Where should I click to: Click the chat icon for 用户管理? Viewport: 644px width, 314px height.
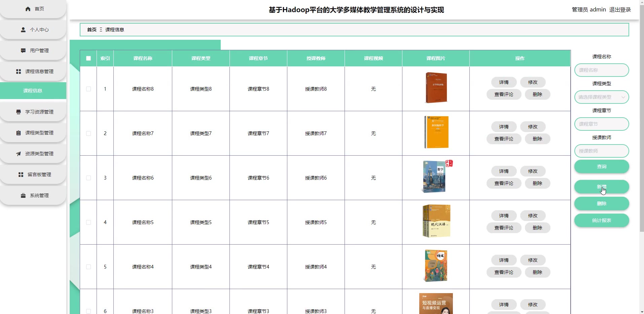pyautogui.click(x=23, y=51)
